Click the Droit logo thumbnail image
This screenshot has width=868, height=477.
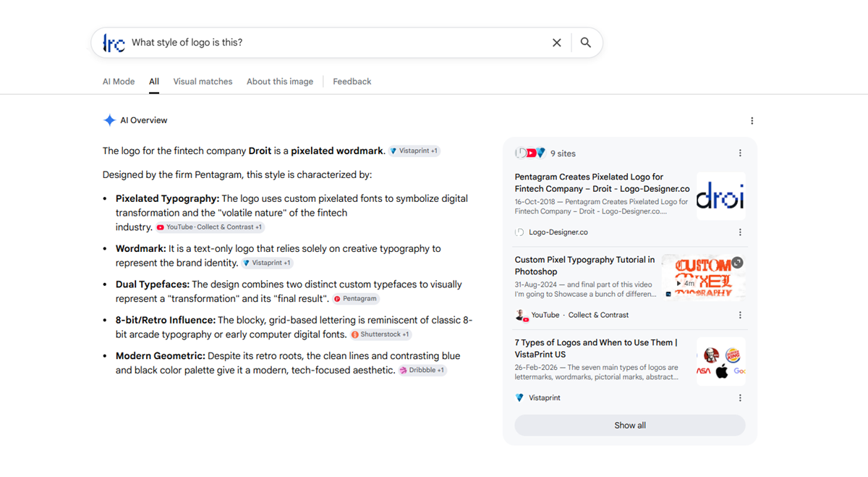click(x=721, y=195)
